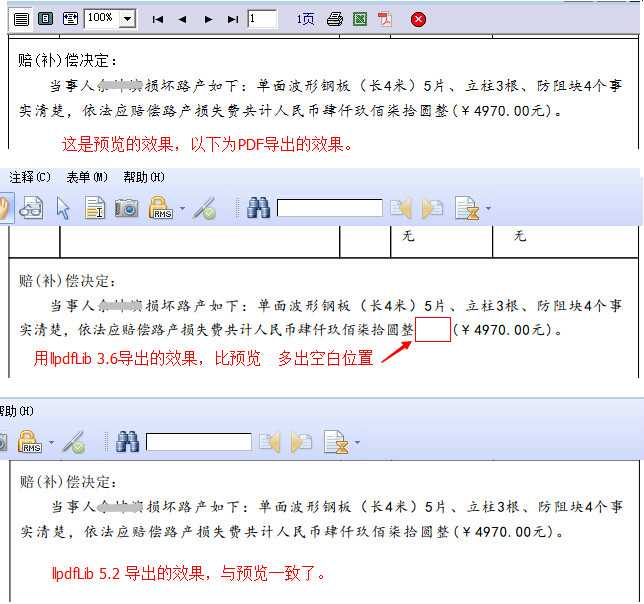Open the 表单(M) menu

point(87,177)
